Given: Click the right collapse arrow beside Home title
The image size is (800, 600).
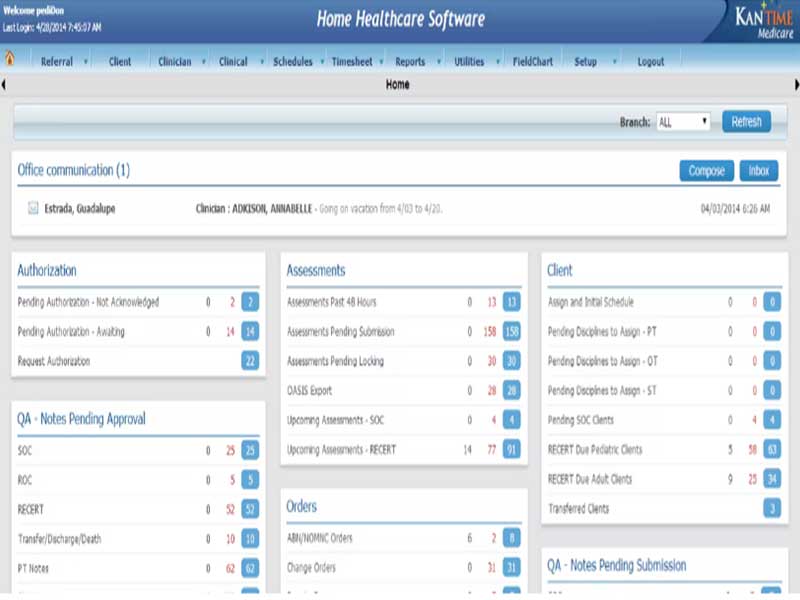Looking at the screenshot, I should tap(794, 86).
